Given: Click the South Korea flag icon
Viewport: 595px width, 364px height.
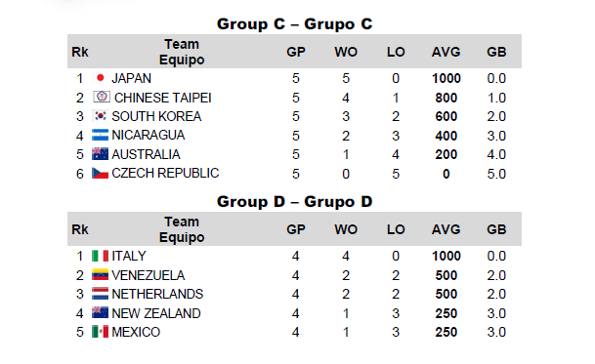Looking at the screenshot, I should click(101, 116).
